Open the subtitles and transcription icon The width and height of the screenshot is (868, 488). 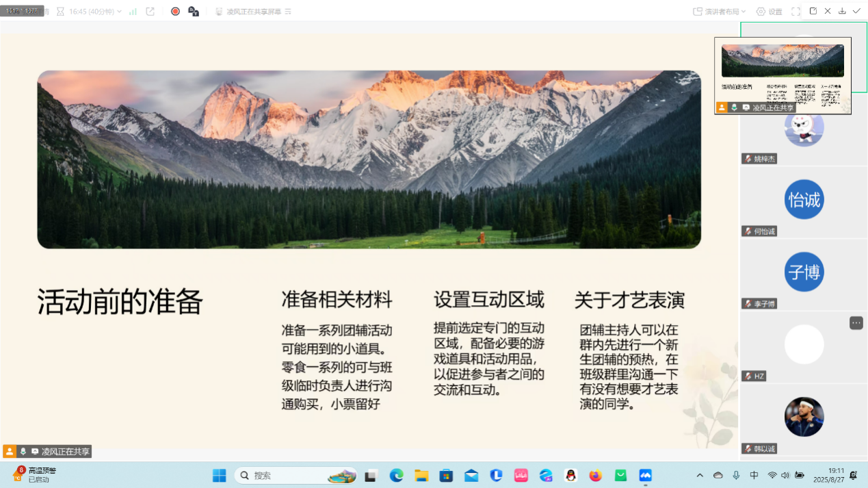click(194, 12)
